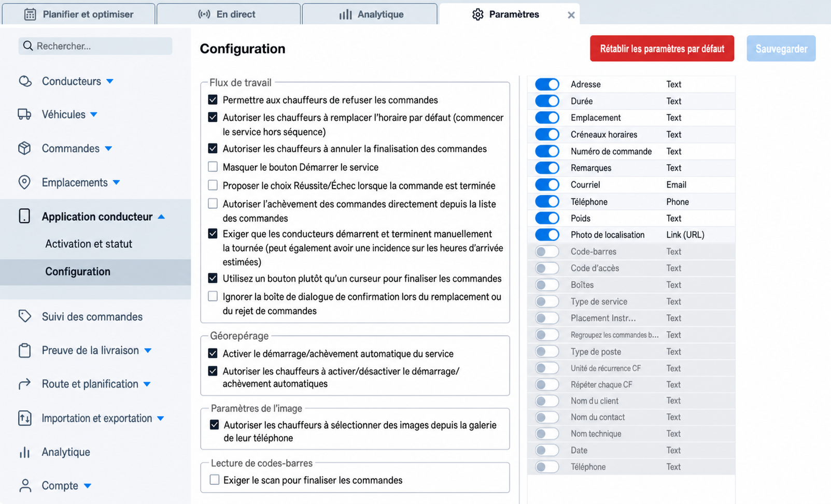This screenshot has width=831, height=504.
Task: Turn off the Durée field toggle
Action: [x=547, y=101]
